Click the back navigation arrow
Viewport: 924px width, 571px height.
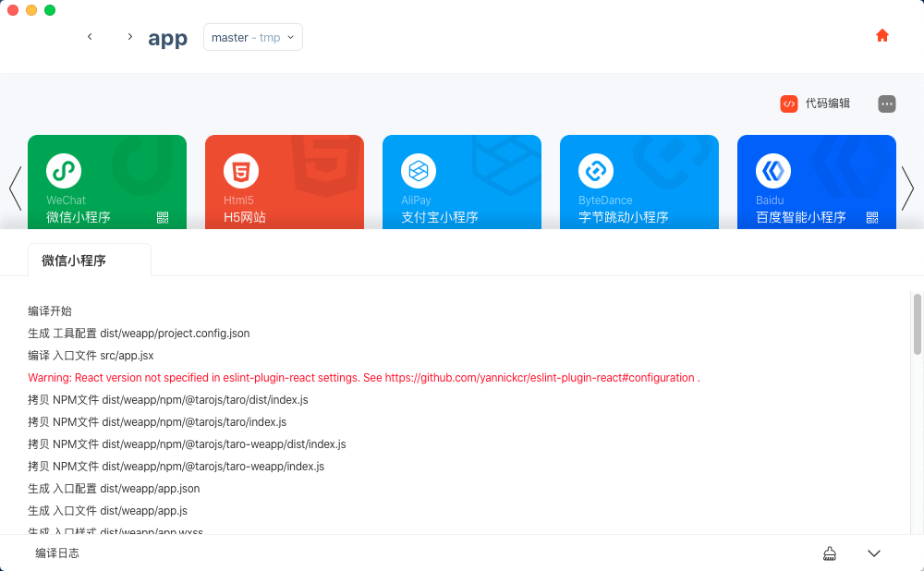90,37
